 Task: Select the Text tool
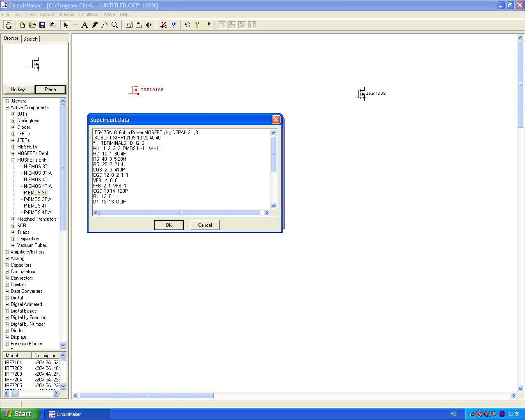(x=84, y=25)
